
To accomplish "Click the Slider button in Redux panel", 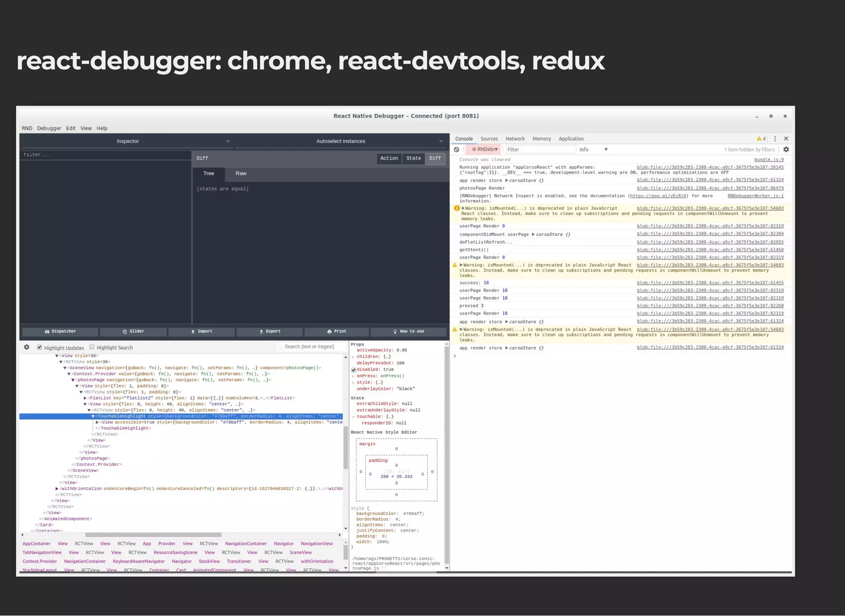I will point(133,331).
